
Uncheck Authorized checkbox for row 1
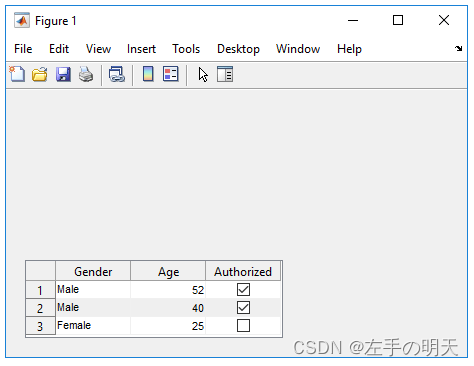[243, 289]
